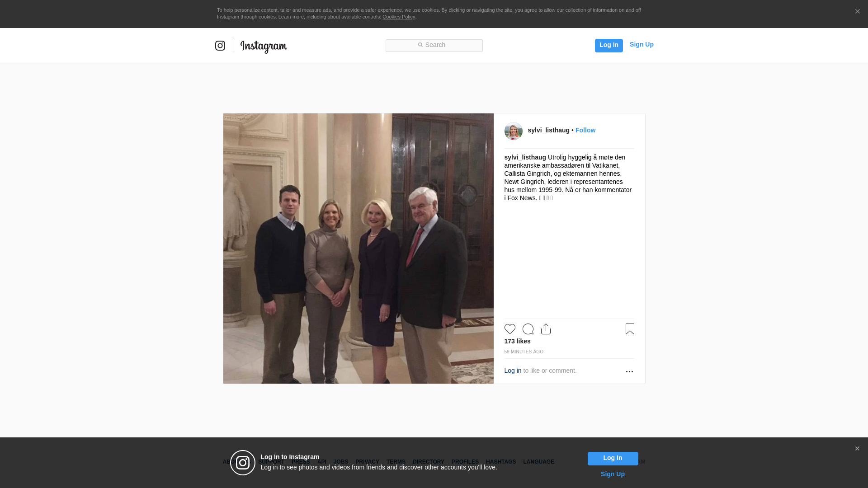Image resolution: width=868 pixels, height=488 pixels.
Task: Click the Instagram wordmark logo
Action: (x=264, y=47)
